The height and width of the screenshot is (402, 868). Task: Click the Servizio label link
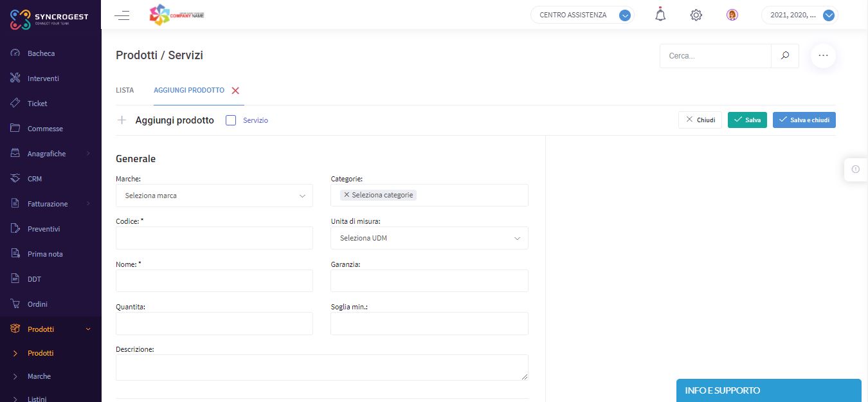tap(255, 120)
